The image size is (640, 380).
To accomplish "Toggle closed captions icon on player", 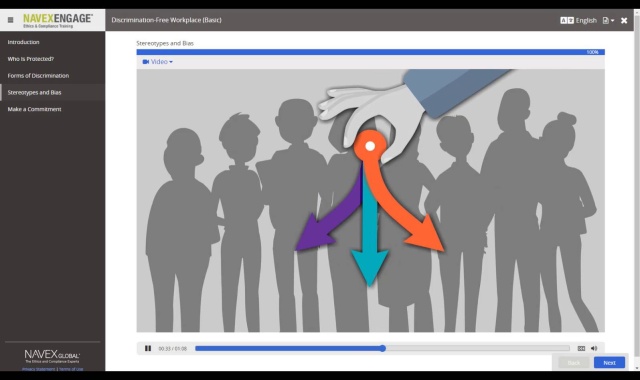I will 581,348.
